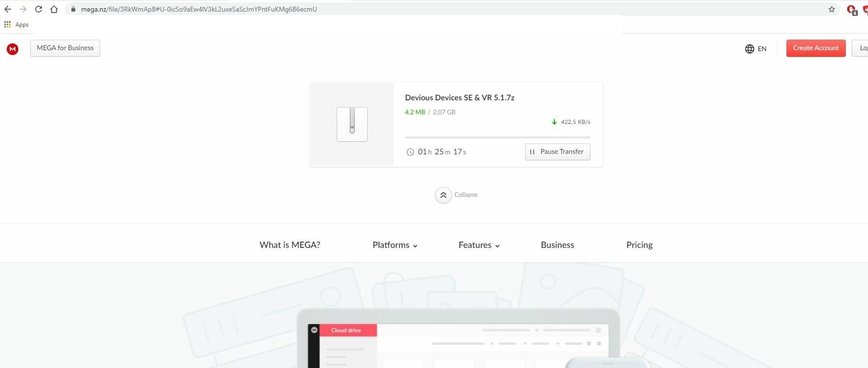The height and width of the screenshot is (368, 868).
Task: Open the Pricing menu item
Action: [639, 245]
